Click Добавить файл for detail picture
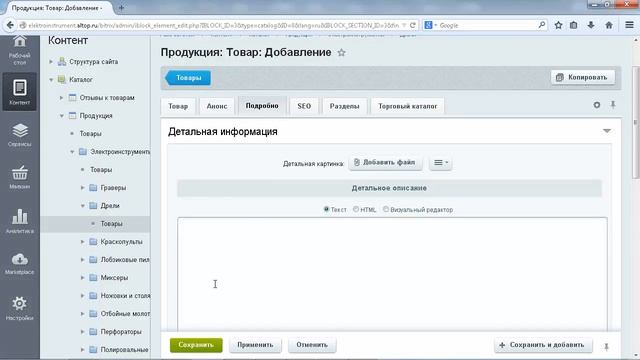 coord(385,162)
